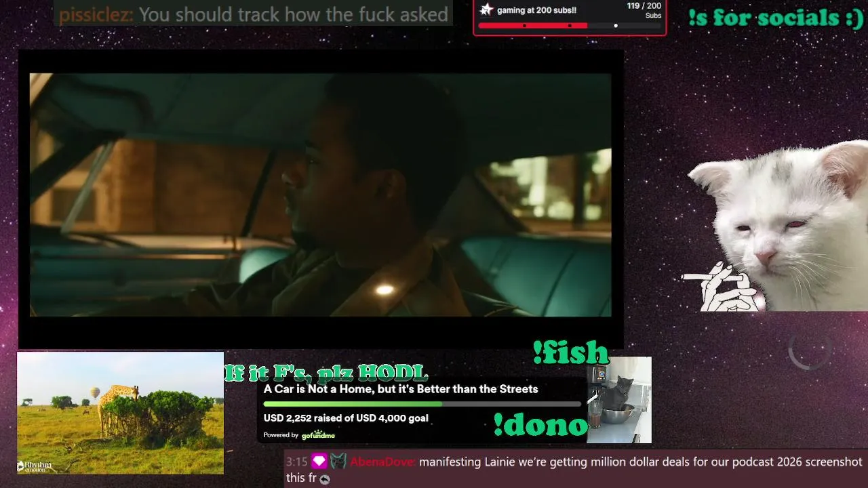Screen dimensions: 868x488
Task: Click 'gaming at 200 subs!!' label
Action: coord(536,10)
